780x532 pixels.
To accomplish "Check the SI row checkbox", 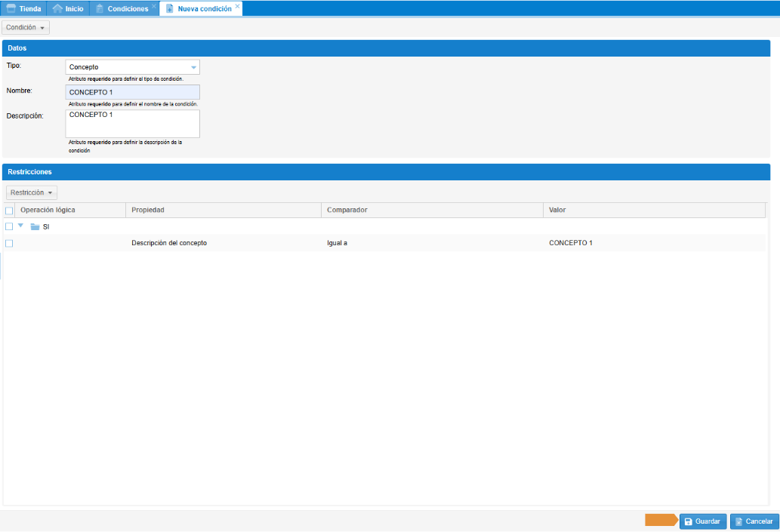I will pyautogui.click(x=9, y=226).
